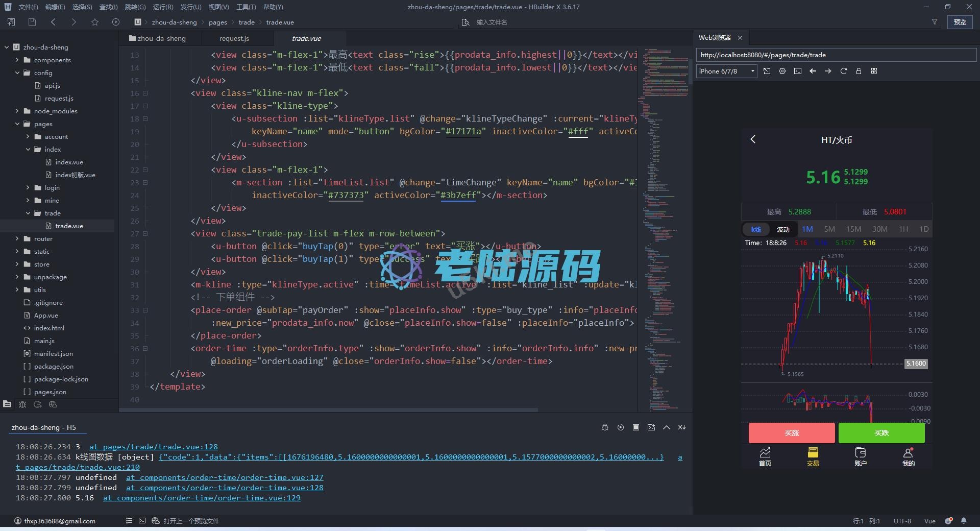The width and height of the screenshot is (980, 531).
Task: Click the localhost URL address field
Action: pyautogui.click(x=836, y=55)
